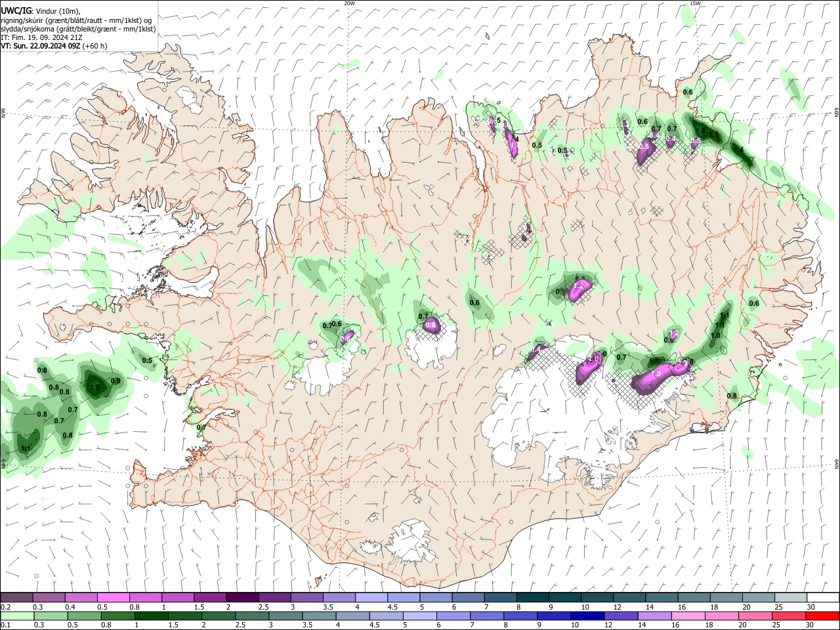The height and width of the screenshot is (630, 840).
Task: Select the grey-teal 14 swatch in upper legend
Action: pyautogui.click(x=661, y=597)
